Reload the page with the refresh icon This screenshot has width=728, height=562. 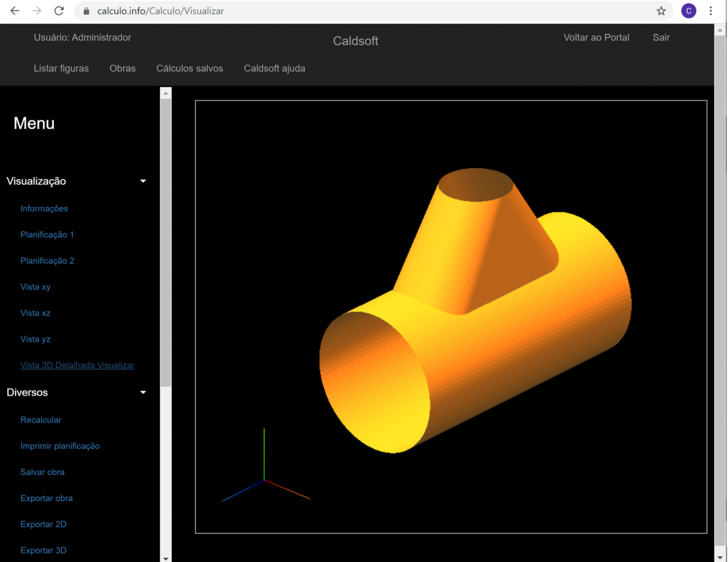point(59,11)
